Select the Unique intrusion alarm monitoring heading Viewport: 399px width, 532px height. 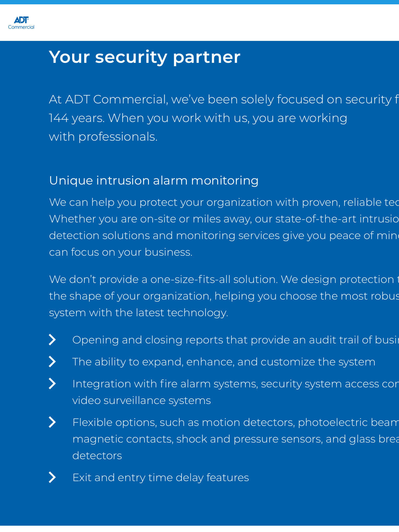(x=154, y=181)
